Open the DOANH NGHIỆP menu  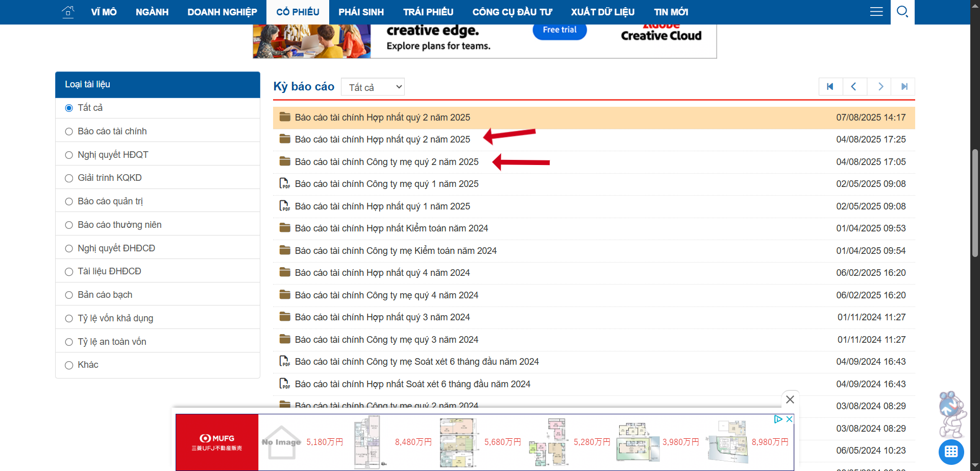pos(222,12)
